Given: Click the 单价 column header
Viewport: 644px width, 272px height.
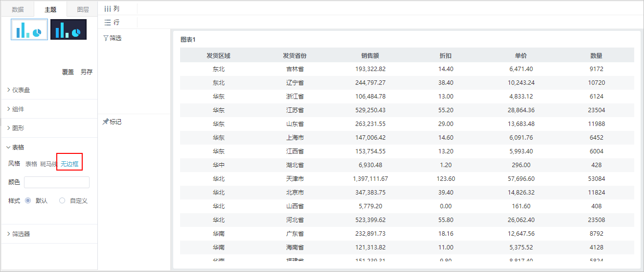Looking at the screenshot, I should click(x=521, y=56).
